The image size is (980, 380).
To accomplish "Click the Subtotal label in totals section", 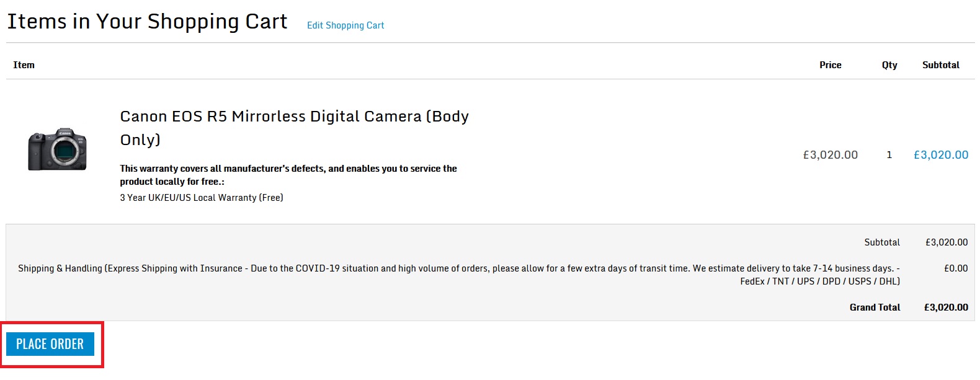I will 882,242.
